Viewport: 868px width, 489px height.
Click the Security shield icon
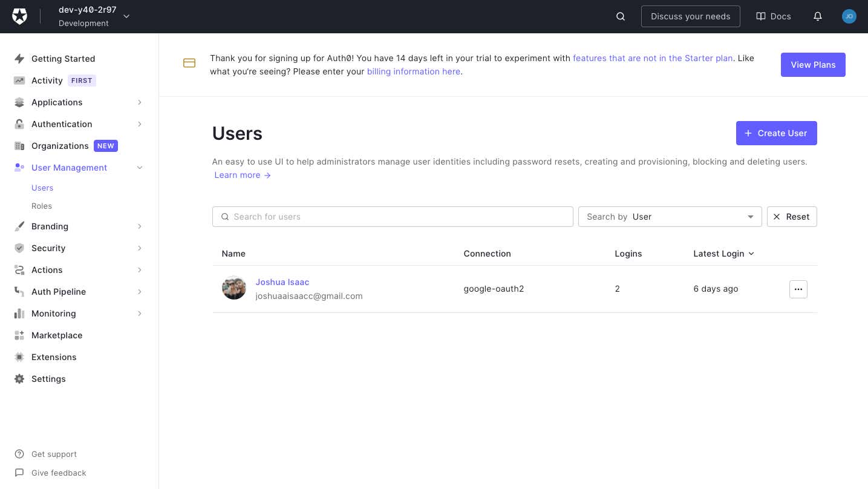(19, 248)
